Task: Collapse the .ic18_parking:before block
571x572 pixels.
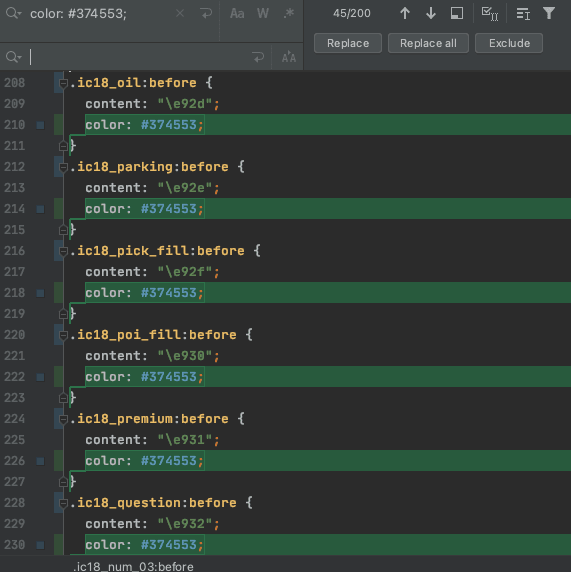Action: (63, 167)
